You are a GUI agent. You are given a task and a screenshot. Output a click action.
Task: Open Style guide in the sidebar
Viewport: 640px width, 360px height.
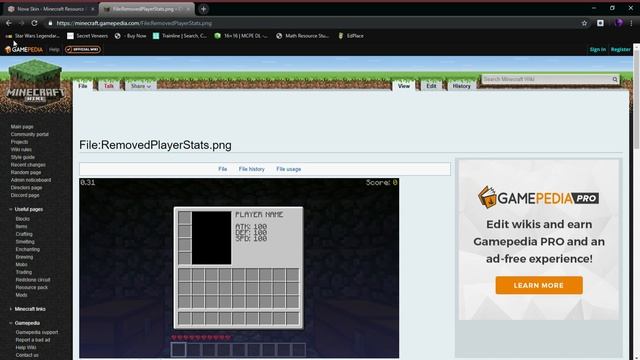tap(22, 157)
